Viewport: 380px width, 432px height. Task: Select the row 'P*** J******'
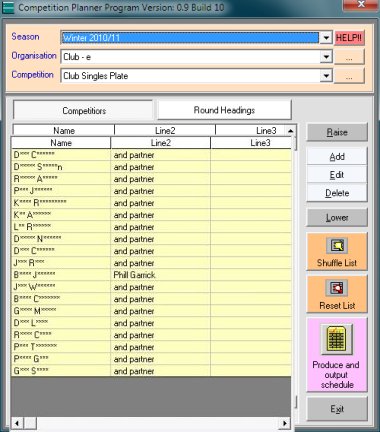151,191
